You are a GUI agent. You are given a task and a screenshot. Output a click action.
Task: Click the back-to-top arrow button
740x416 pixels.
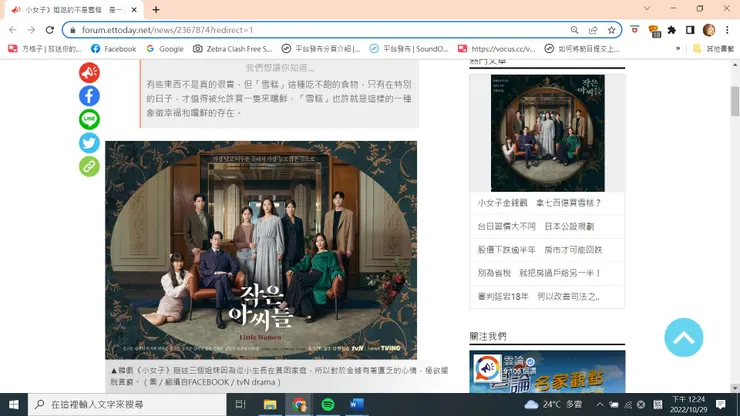[683, 337]
